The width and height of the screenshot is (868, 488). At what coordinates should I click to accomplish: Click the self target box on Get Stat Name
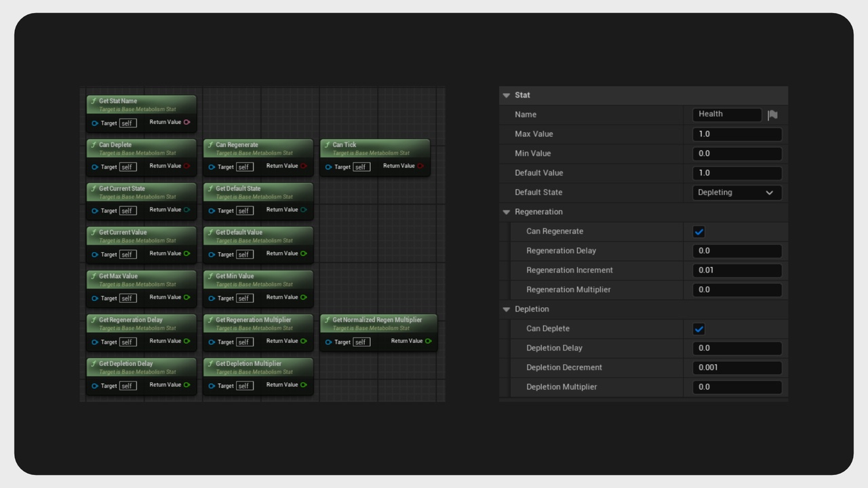(128, 123)
